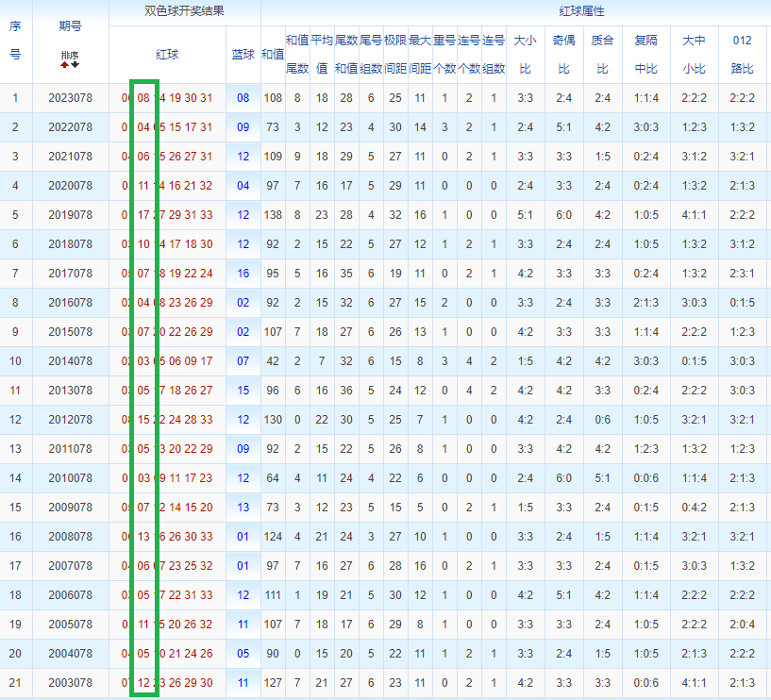Image resolution: width=771 pixels, height=700 pixels.
Task: Select the 奇偶比 column header
Action: pyautogui.click(x=563, y=55)
